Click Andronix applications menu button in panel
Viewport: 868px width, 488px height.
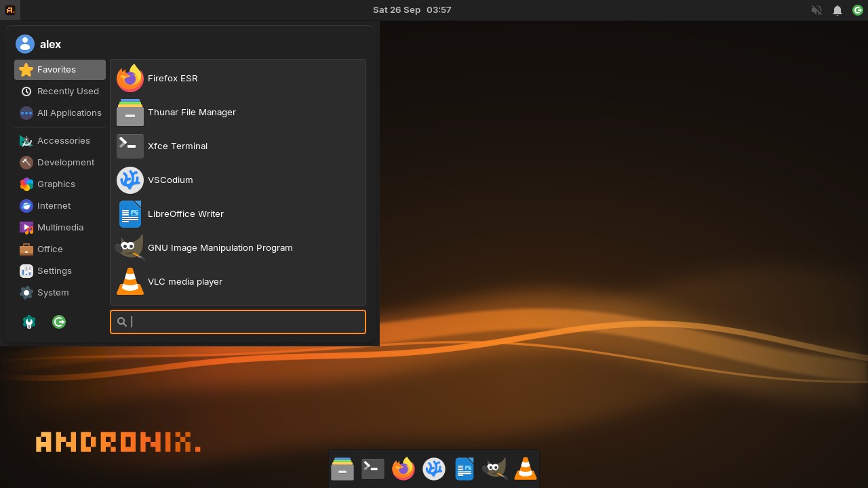[x=10, y=9]
